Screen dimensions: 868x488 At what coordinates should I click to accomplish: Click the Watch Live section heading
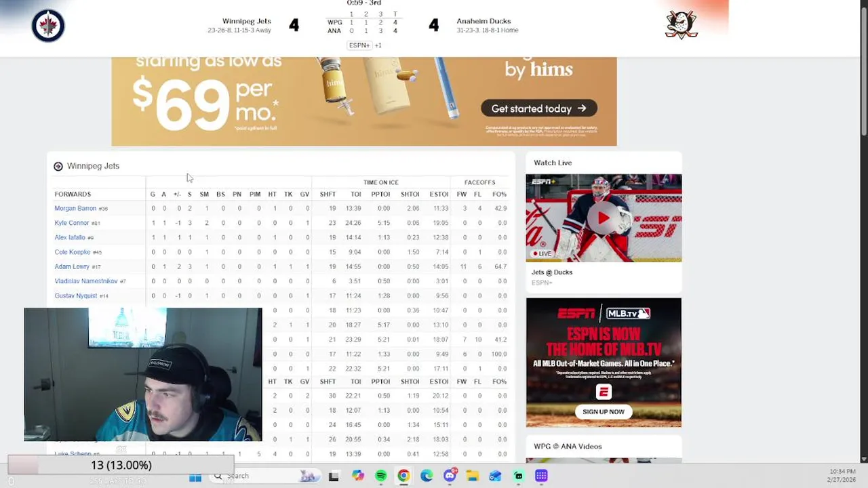[x=553, y=163]
